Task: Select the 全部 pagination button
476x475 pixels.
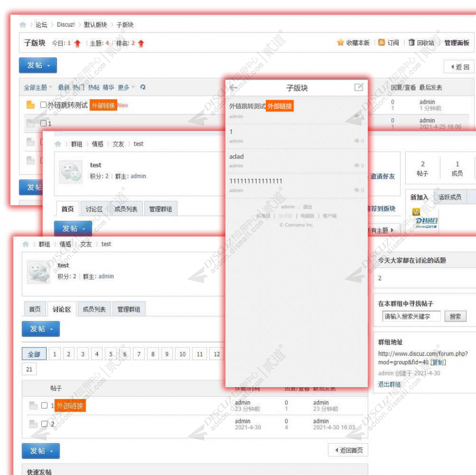Action: coord(34,354)
